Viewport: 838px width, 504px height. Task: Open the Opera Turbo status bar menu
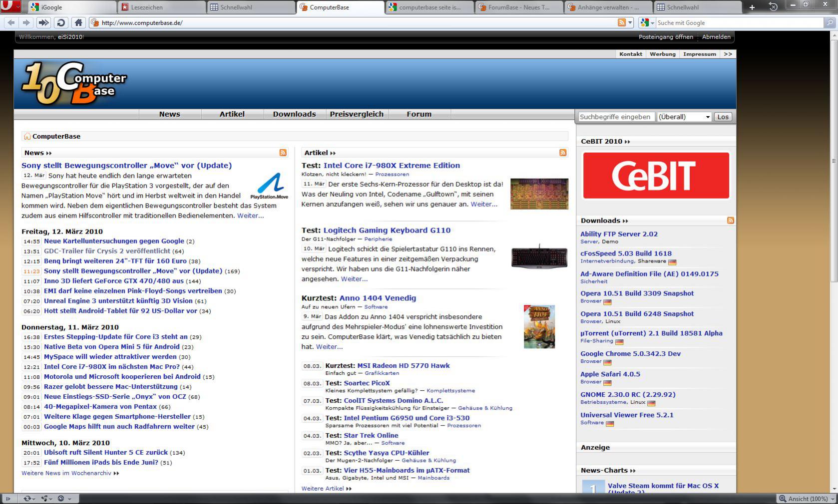coord(64,499)
